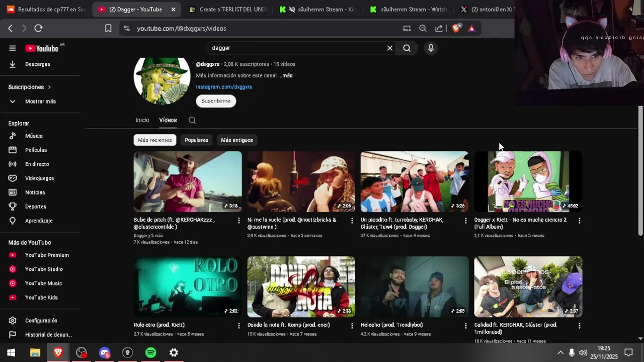Screen dimensions: 644x362
Task: Search within channel using magnifier icon
Action: tap(192, 120)
